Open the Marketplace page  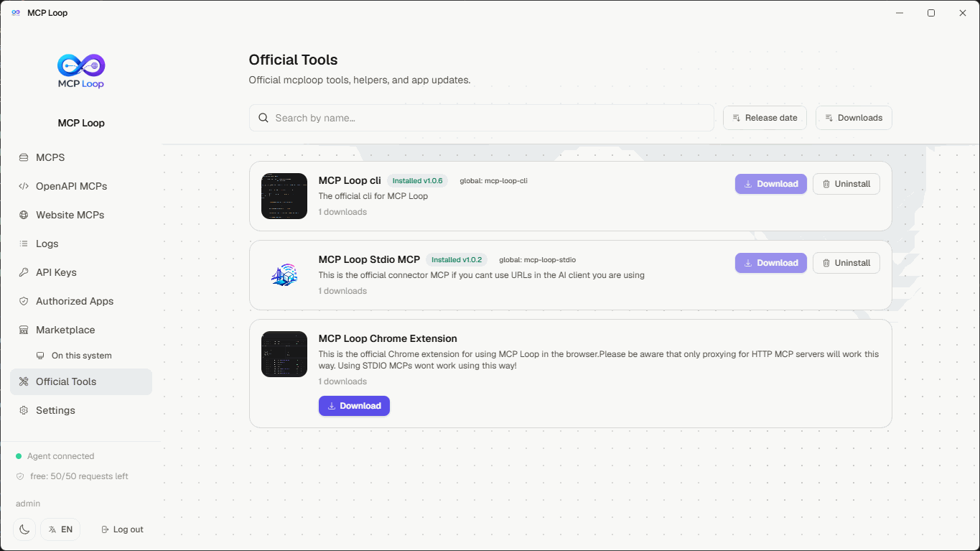(x=81, y=330)
